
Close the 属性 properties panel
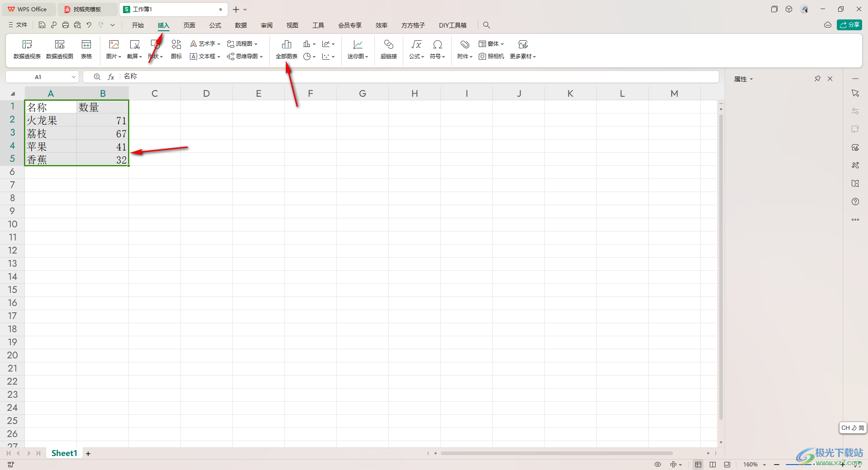click(830, 79)
